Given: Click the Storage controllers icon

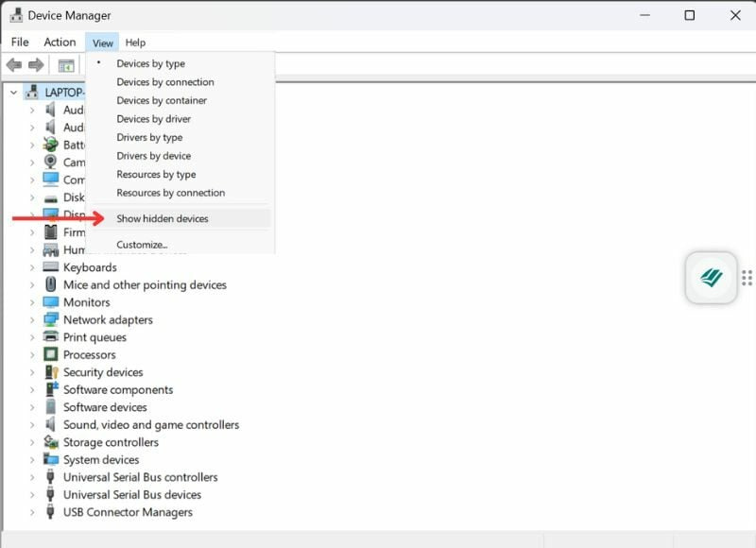Looking at the screenshot, I should click(x=50, y=441).
